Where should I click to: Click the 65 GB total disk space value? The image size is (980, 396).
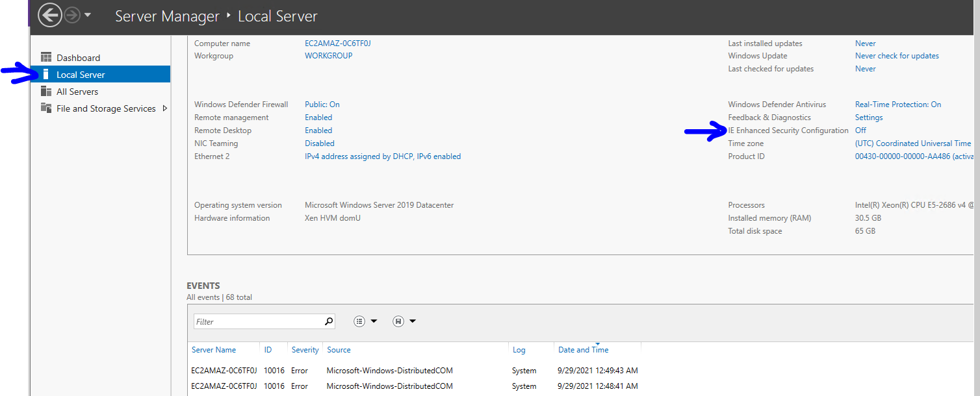[865, 231]
